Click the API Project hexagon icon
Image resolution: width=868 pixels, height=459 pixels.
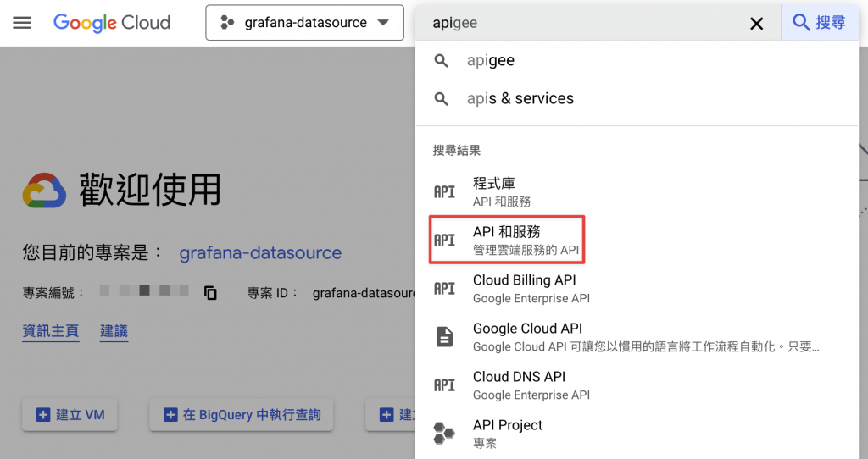[444, 433]
